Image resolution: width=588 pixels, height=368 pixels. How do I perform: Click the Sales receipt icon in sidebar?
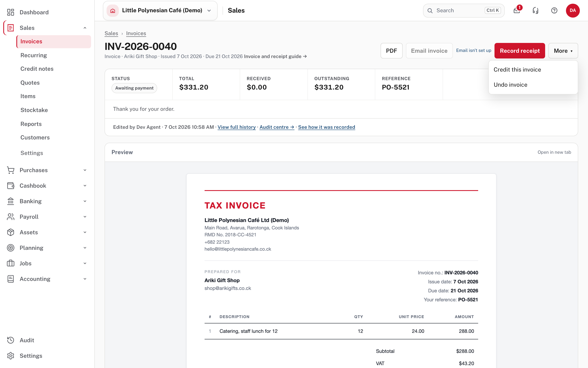pyautogui.click(x=10, y=28)
